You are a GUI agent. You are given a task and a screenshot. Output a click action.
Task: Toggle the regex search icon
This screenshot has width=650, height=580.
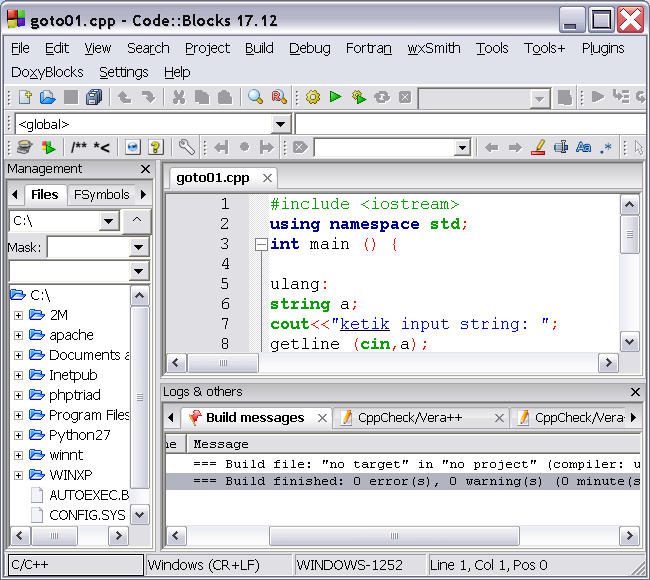click(606, 147)
